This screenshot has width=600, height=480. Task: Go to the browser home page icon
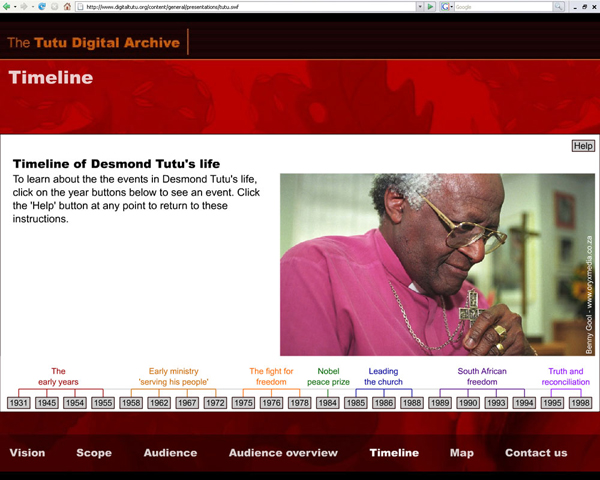coord(67,6)
